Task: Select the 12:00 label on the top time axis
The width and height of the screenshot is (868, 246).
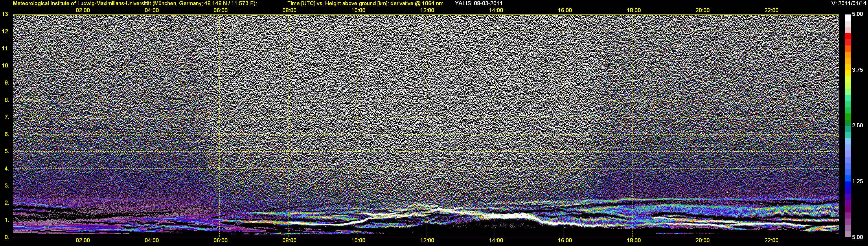Action: point(427,10)
